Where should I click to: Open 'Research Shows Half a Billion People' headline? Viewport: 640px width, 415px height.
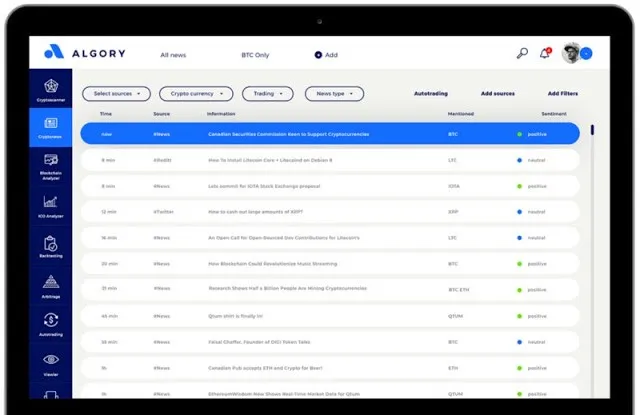coord(288,289)
